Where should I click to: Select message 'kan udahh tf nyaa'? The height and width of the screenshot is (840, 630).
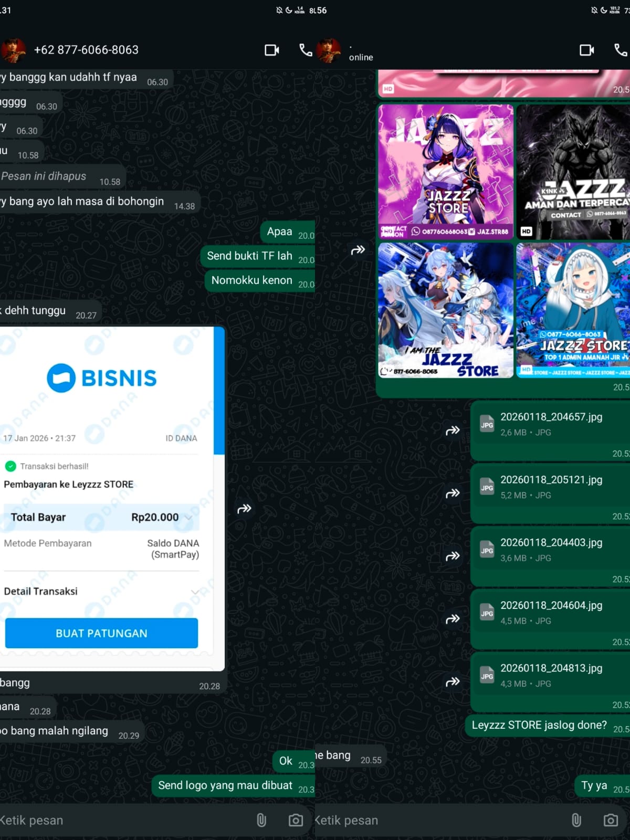86,77
